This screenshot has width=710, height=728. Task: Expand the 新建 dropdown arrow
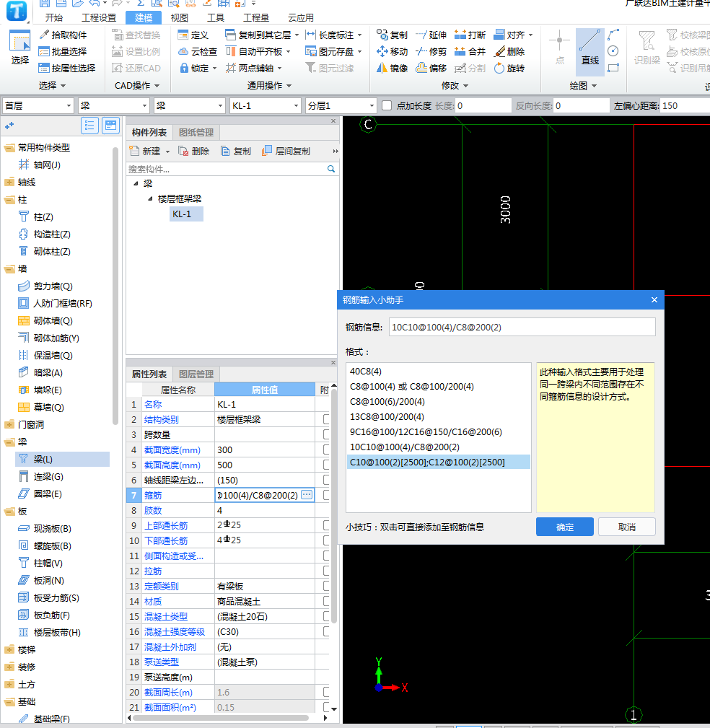pos(167,152)
